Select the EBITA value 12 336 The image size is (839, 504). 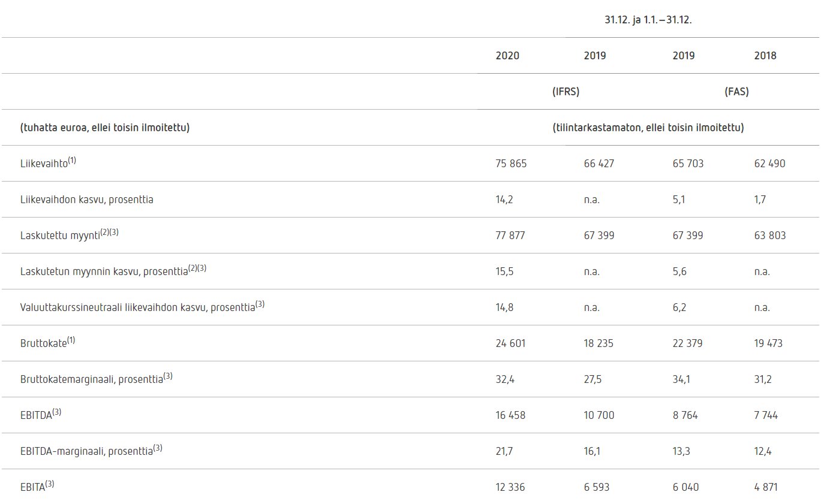click(x=510, y=487)
